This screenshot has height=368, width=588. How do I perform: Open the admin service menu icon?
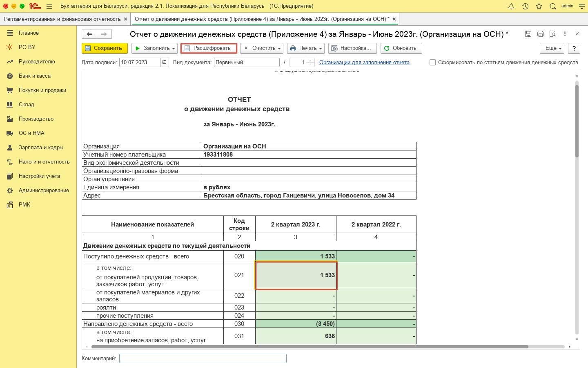582,6
